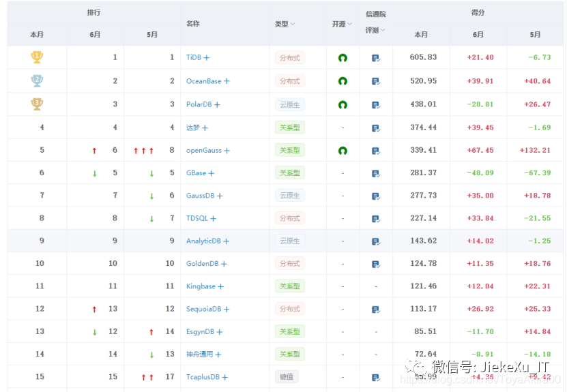Click 达梦's evaluation certificate icon
567x392 pixels.
376,128
